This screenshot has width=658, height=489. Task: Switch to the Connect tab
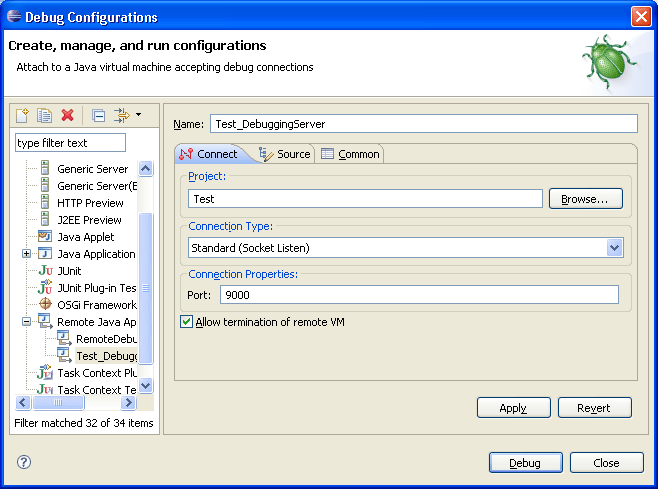[209, 154]
